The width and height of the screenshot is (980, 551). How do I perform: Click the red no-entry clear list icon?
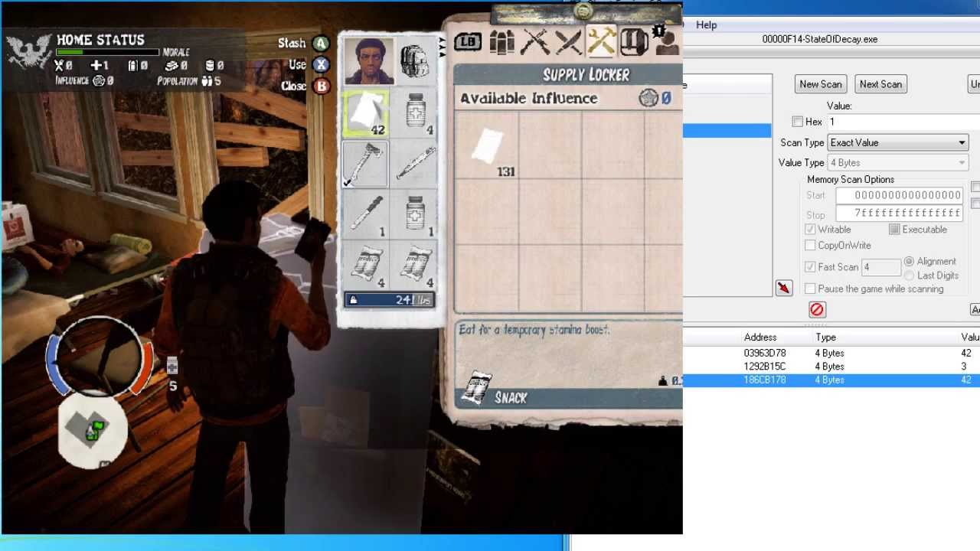(817, 309)
